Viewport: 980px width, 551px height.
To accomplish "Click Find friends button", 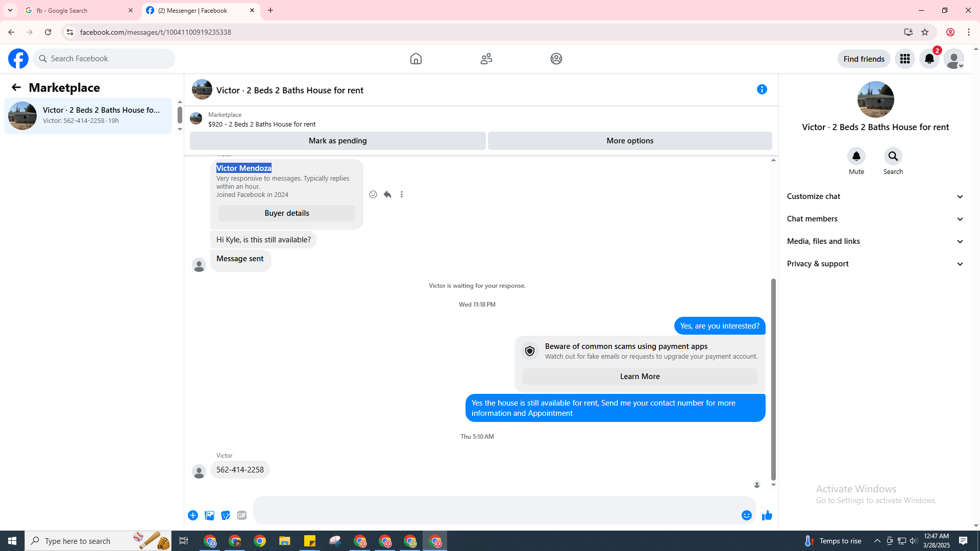I will [864, 59].
